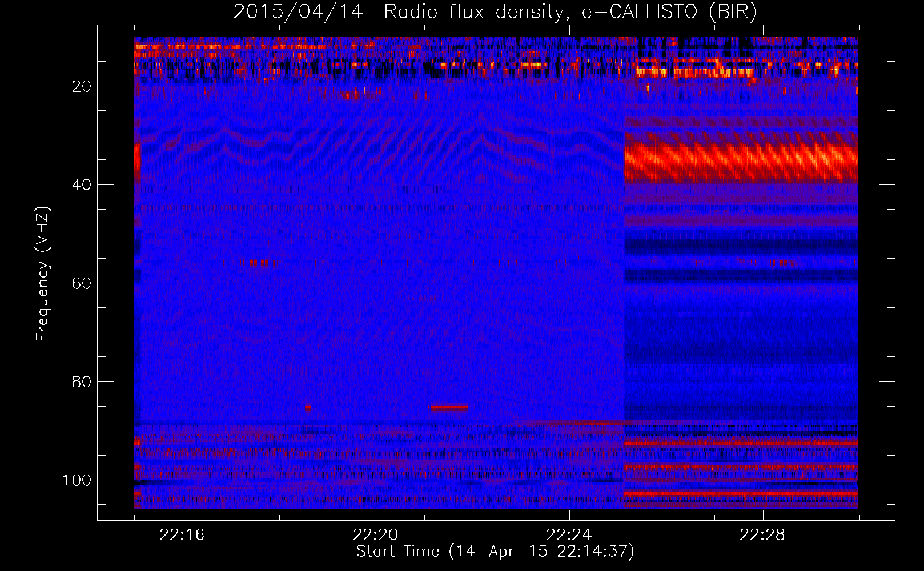Click the 22:20 time tick label
The height and width of the screenshot is (571, 924).
[x=376, y=535]
